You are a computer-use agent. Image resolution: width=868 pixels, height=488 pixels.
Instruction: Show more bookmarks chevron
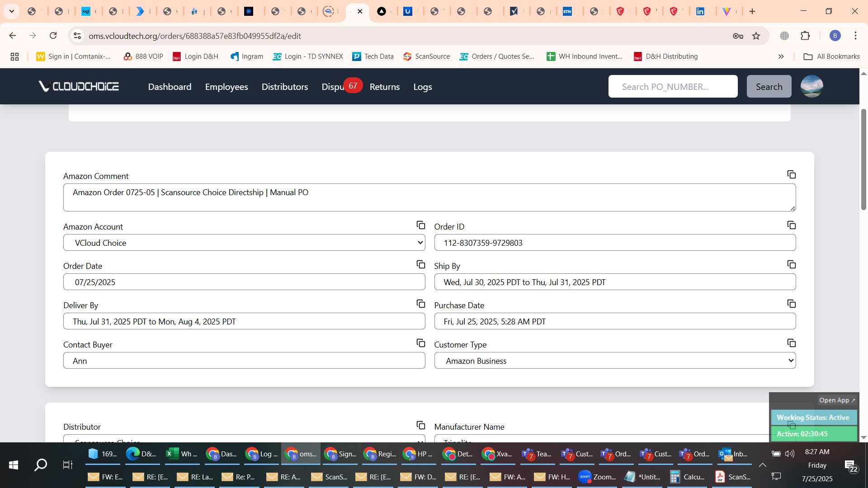(781, 56)
